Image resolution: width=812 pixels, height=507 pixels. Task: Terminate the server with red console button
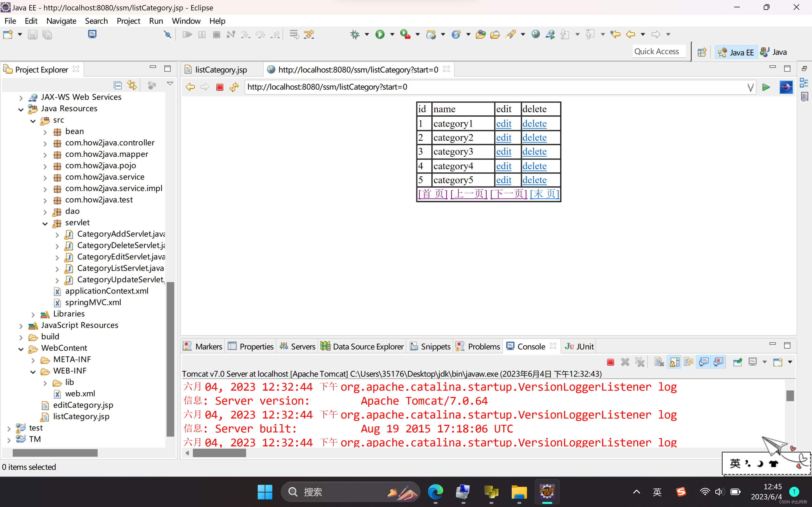(x=610, y=362)
